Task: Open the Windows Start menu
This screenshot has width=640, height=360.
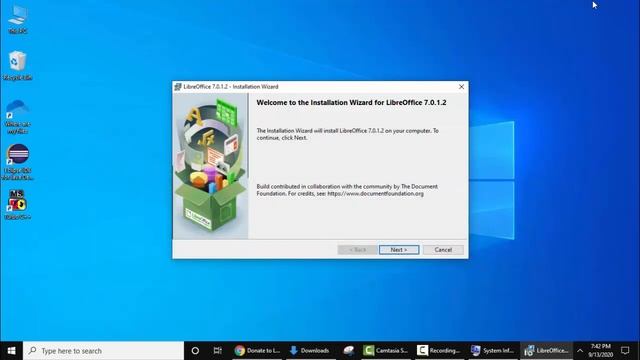Action: [x=11, y=351]
